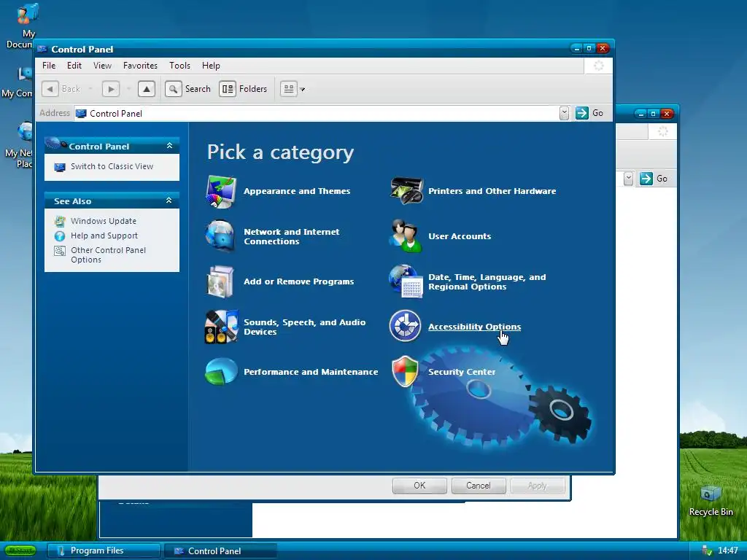The height and width of the screenshot is (560, 747).
Task: Click the Start button on taskbar
Action: 20,551
